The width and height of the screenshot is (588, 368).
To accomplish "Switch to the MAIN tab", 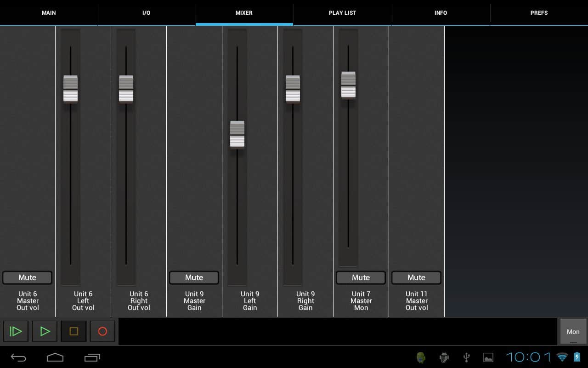I will click(x=49, y=13).
